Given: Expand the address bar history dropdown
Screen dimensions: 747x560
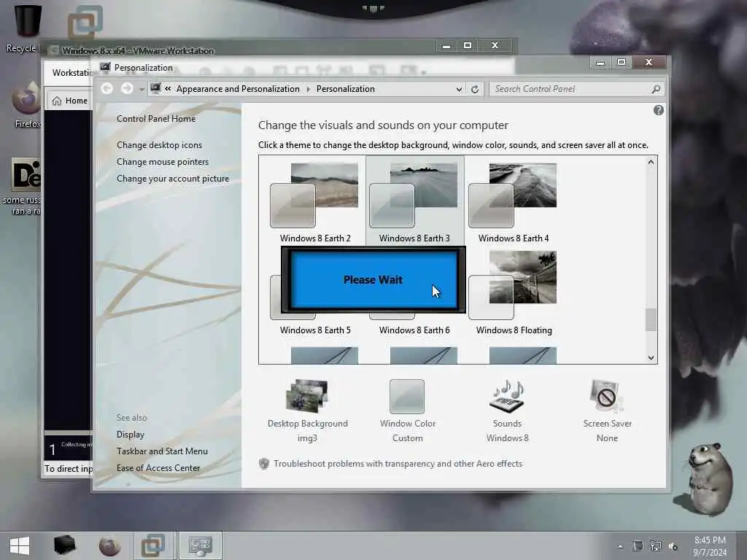Looking at the screenshot, I should click(x=459, y=89).
